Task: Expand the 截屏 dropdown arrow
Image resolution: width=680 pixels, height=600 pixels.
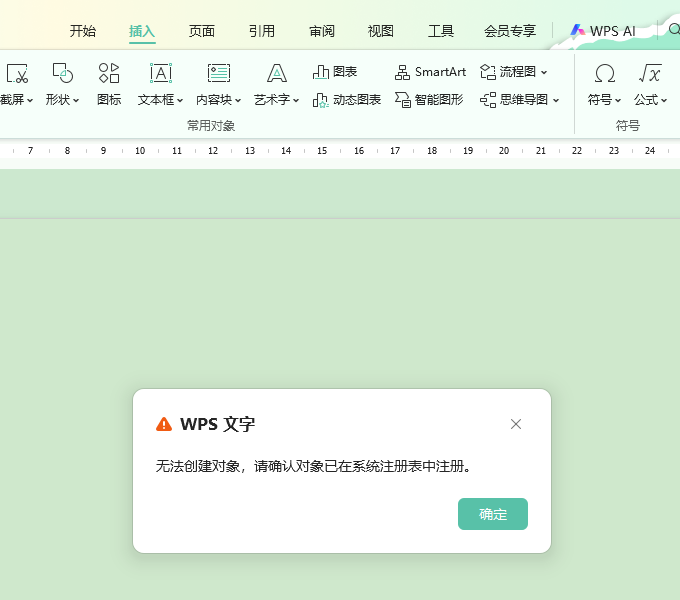Action: (x=30, y=101)
